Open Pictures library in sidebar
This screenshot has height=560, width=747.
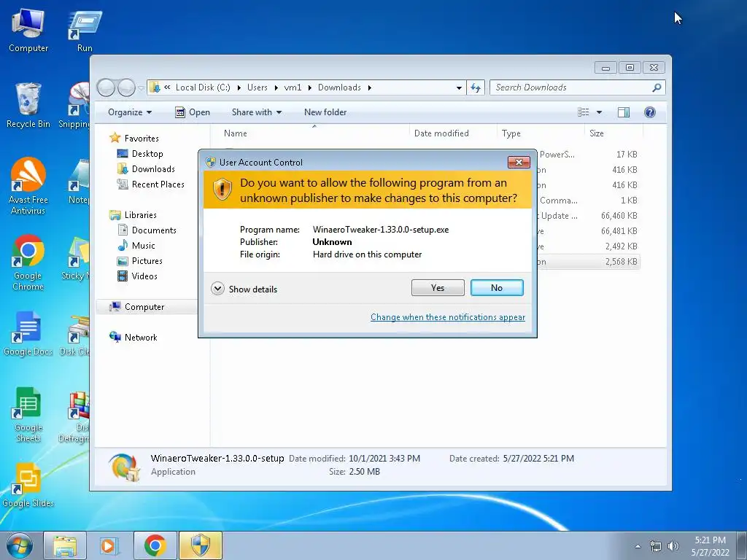[139, 261]
